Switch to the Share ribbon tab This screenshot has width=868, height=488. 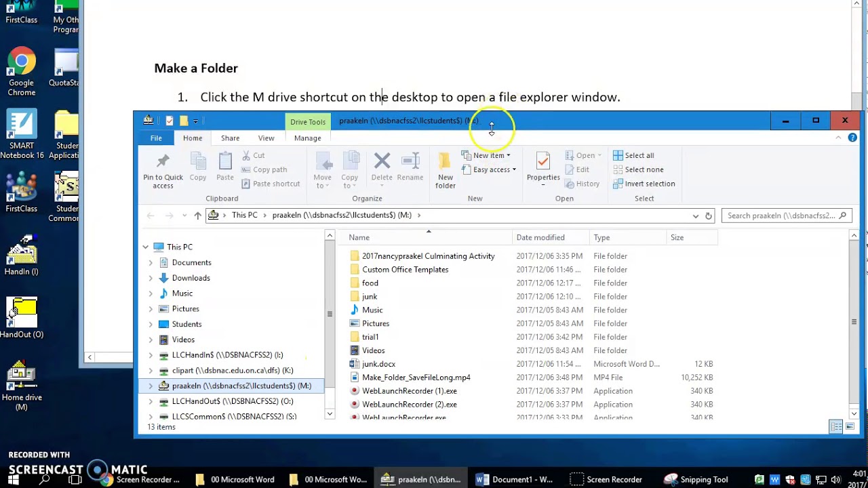point(230,138)
